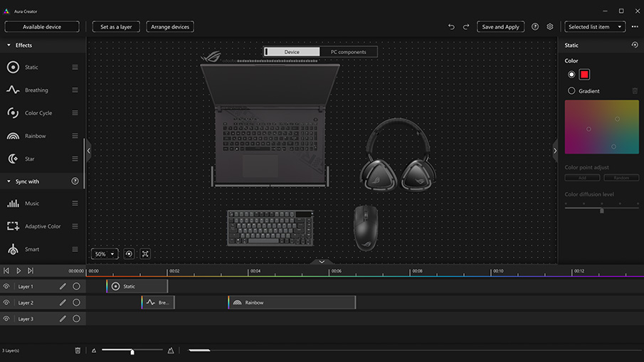The width and height of the screenshot is (644, 362).
Task: Open the settings gear icon
Action: coord(550,27)
